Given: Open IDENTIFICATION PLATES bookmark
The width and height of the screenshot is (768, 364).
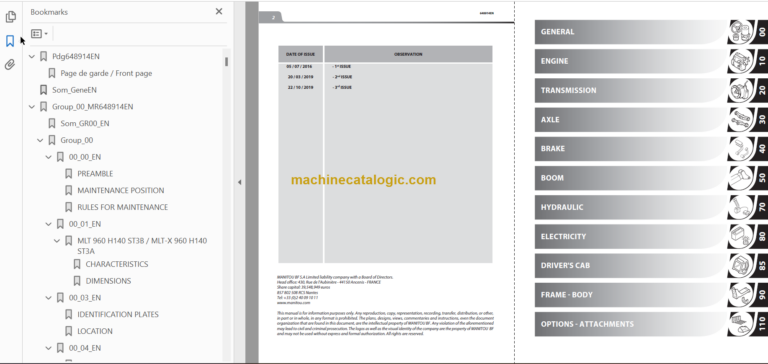Looking at the screenshot, I should tap(118, 314).
